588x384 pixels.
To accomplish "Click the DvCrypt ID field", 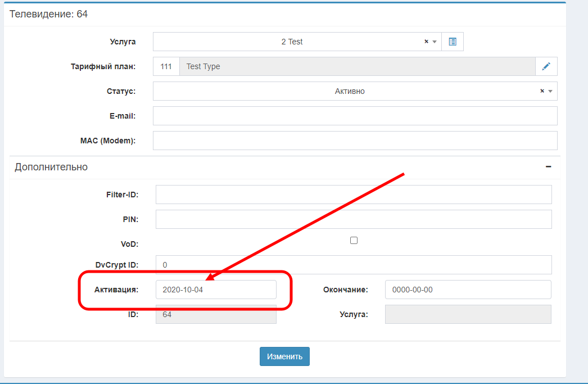I will point(353,265).
